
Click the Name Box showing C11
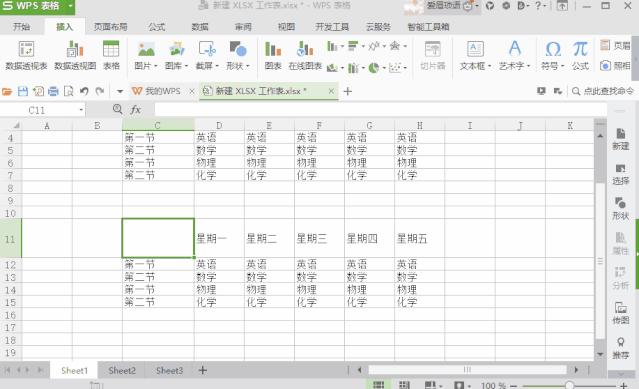tap(37, 110)
